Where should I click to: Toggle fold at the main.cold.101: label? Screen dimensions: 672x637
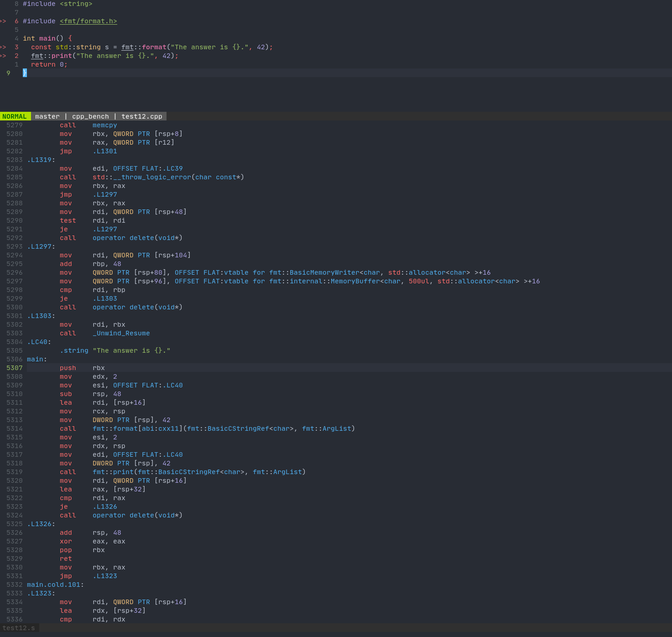point(54,585)
